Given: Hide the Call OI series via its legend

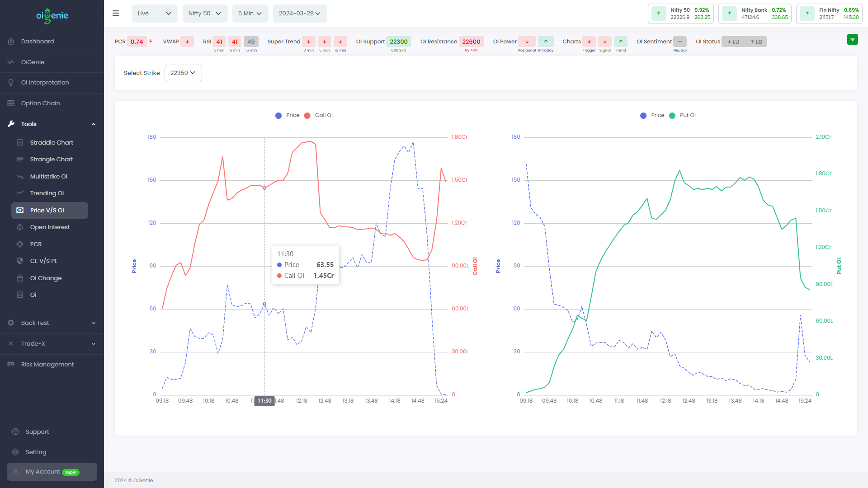Looking at the screenshot, I should coord(318,115).
